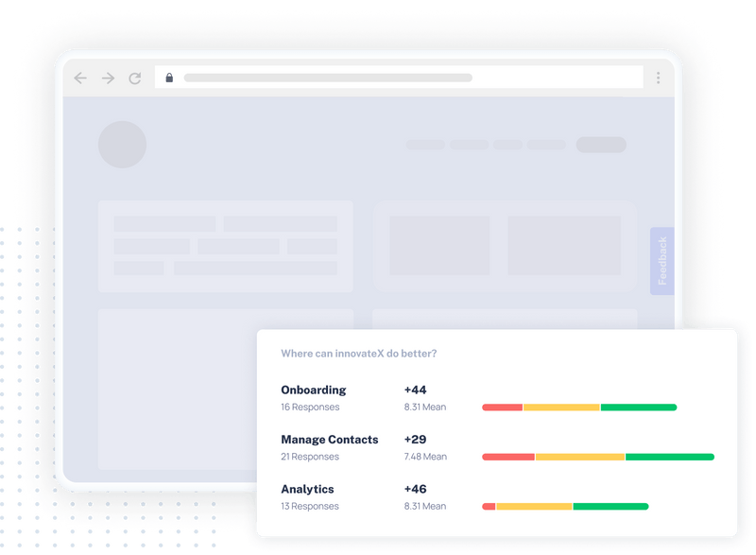Reload the page using the refresh icon

(133, 78)
